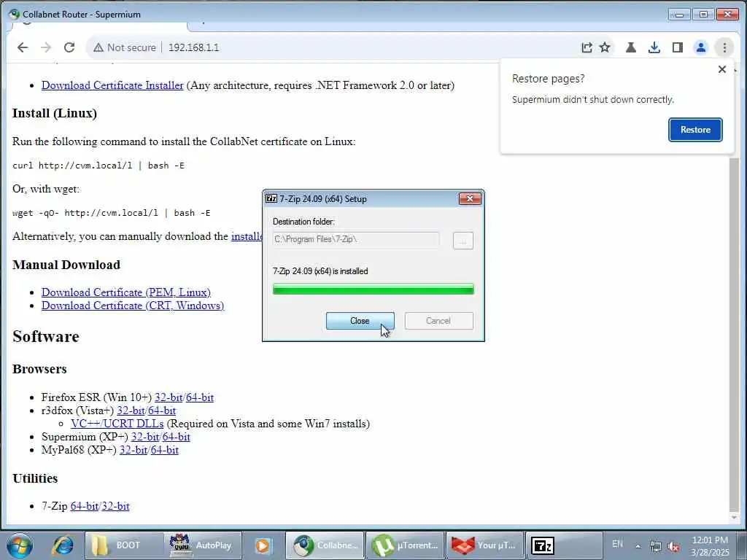Open the profile avatar icon
The height and width of the screenshot is (560, 747).
tap(701, 47)
